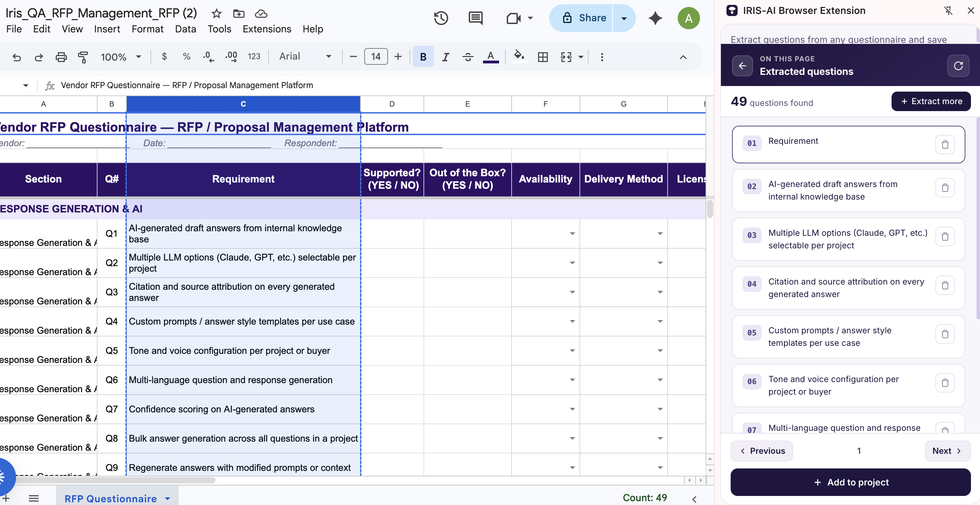The image size is (980, 505).
Task: Click Extract more in IRIS-AI panel
Action: point(931,101)
